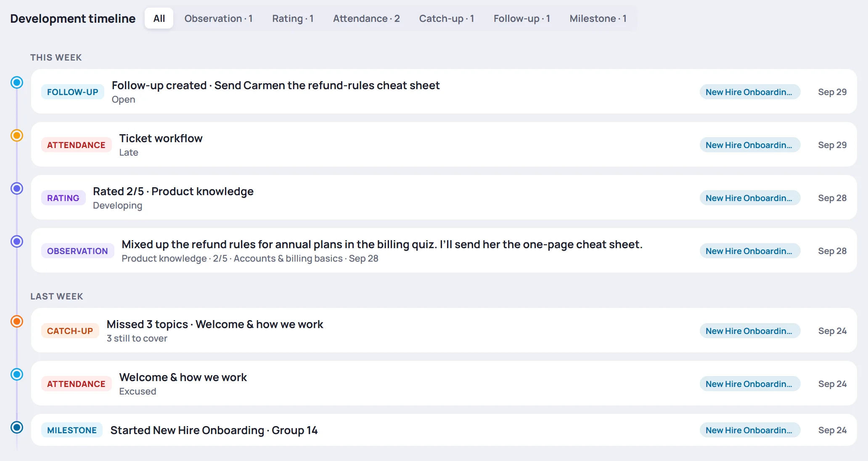Viewport: 868px width, 461px height.
Task: Click the New Hire Onboarding chip on the Ticket workflow row
Action: (x=750, y=145)
